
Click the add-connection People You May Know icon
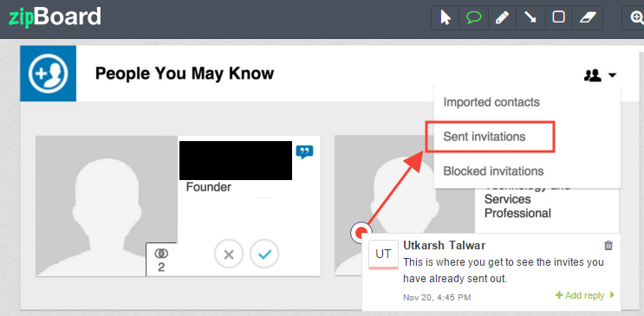tap(48, 74)
